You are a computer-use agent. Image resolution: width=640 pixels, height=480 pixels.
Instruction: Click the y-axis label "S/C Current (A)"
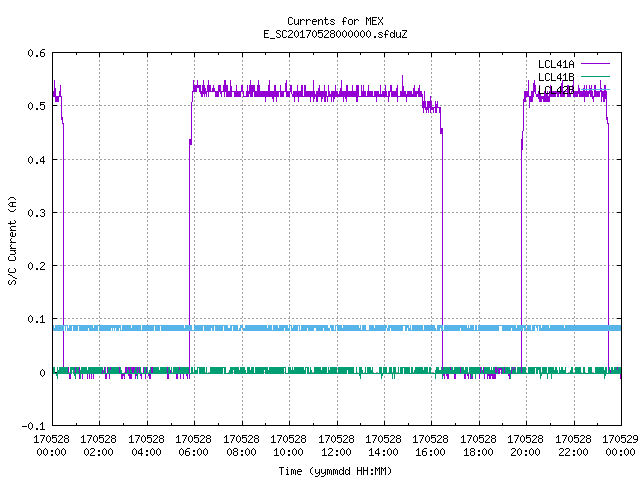(13, 240)
